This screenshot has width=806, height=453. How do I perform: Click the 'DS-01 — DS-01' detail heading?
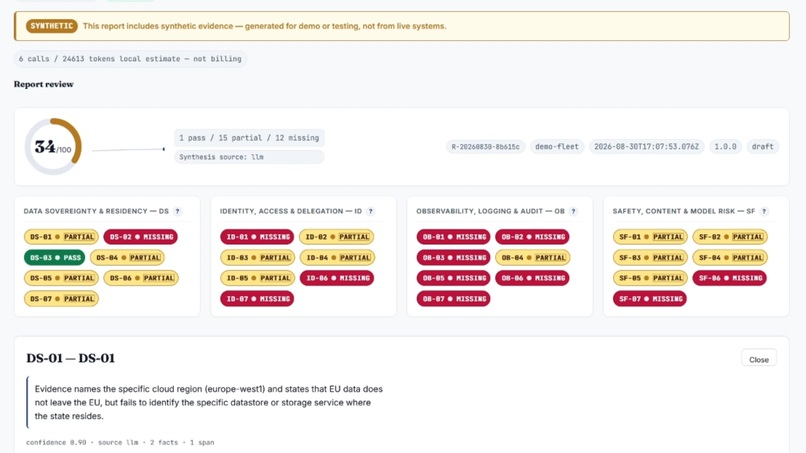[70, 358]
